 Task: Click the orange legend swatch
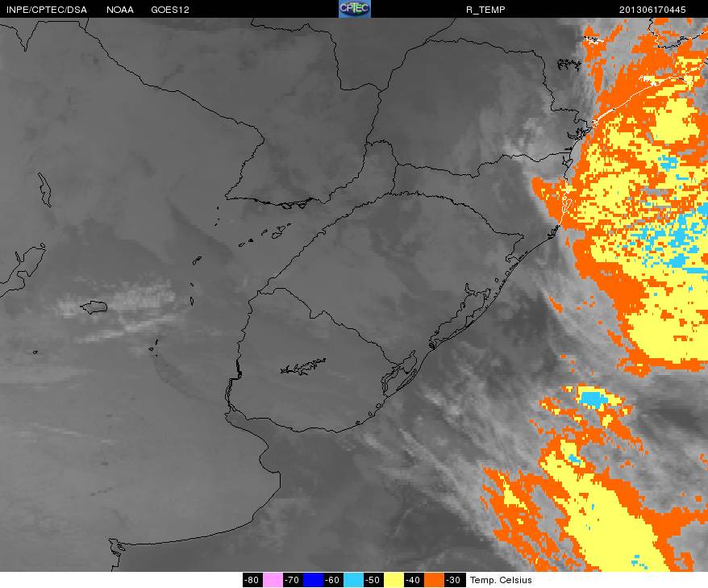pos(434,580)
